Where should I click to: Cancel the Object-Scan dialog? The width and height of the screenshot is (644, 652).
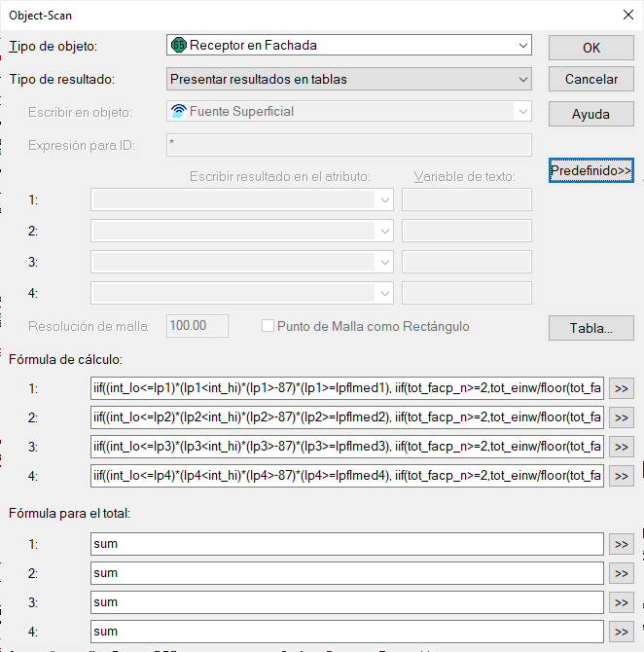click(x=591, y=79)
